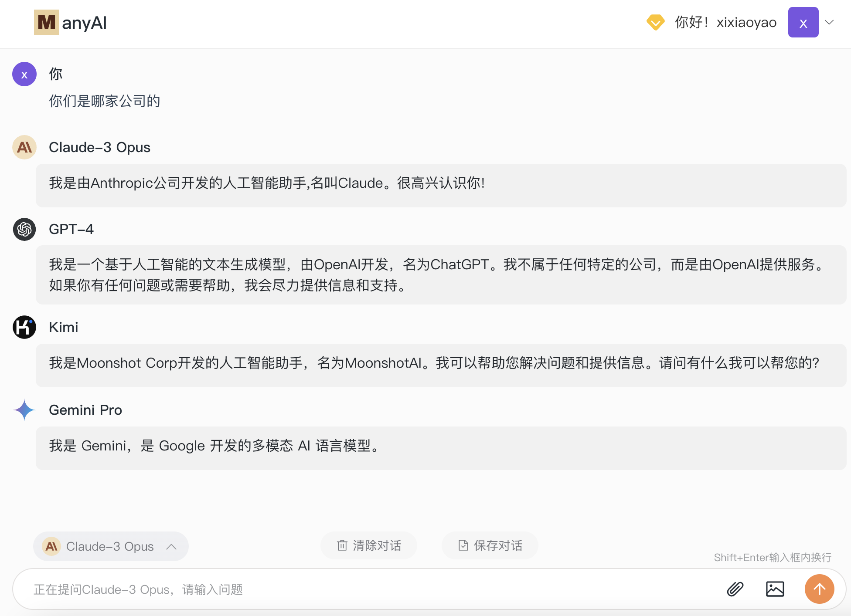Click the orange send arrow button
The image size is (851, 616).
820,589
